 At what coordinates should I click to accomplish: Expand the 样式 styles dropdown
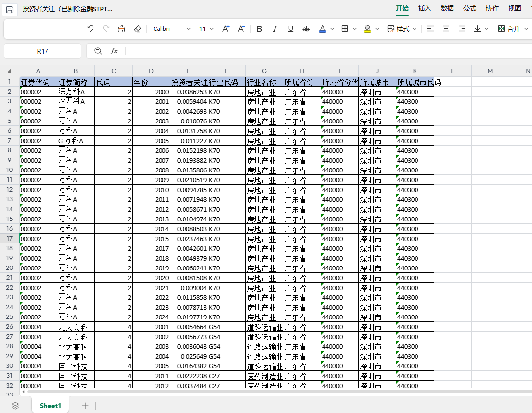click(402, 29)
